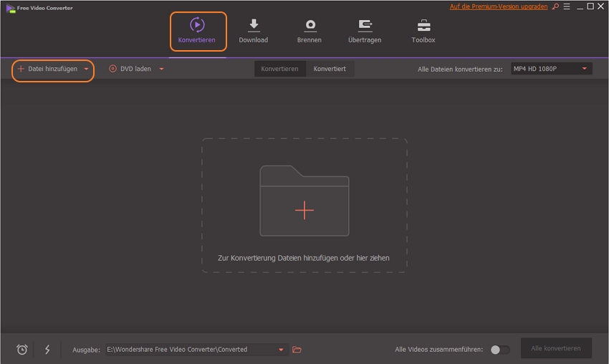Screen dimensions: 609x364
Task: Click the Free Video Converter logo icon
Action: 11,8
